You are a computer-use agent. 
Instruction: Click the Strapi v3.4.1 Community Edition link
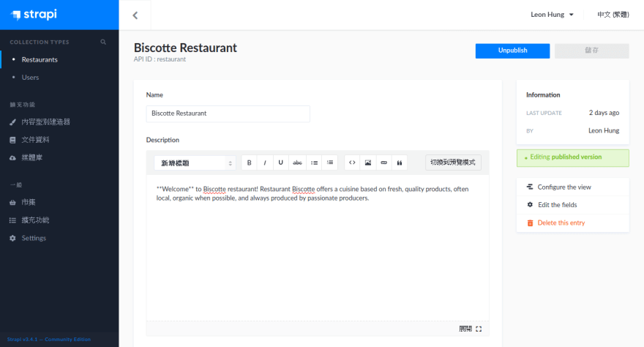point(49,339)
